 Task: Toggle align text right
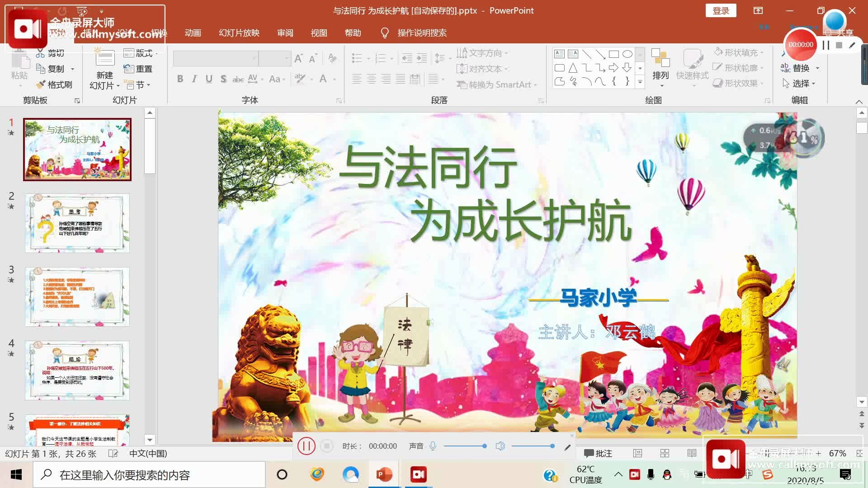pyautogui.click(x=386, y=79)
